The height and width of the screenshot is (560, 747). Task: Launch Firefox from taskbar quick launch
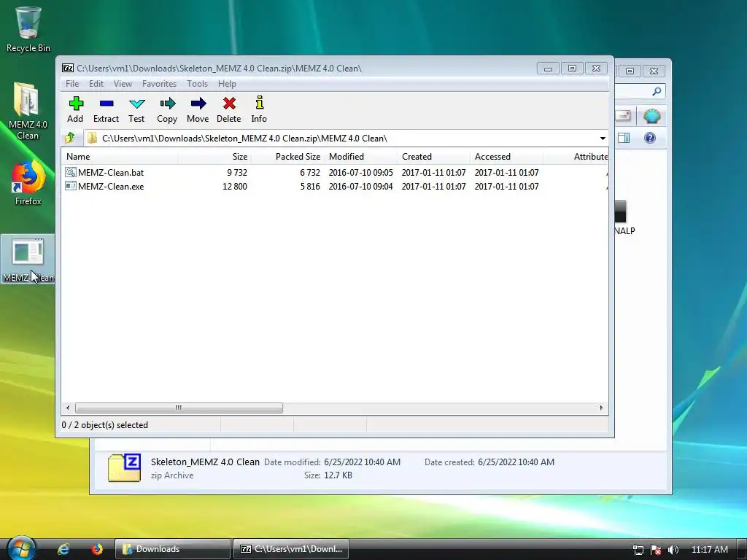(x=97, y=549)
